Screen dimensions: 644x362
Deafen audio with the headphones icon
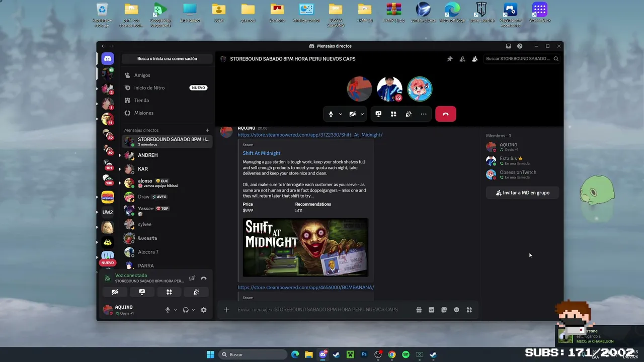(x=186, y=310)
